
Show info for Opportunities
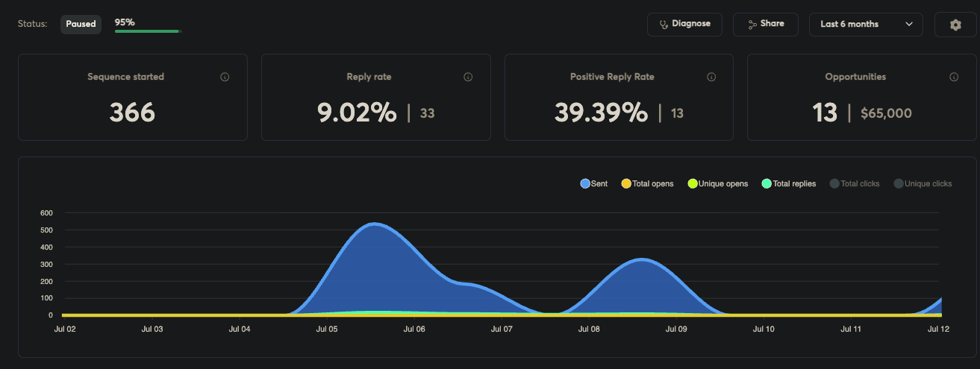pos(954,77)
